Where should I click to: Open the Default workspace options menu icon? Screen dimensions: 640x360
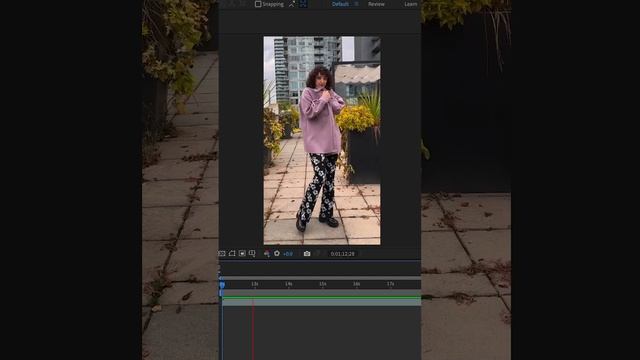pos(356,4)
